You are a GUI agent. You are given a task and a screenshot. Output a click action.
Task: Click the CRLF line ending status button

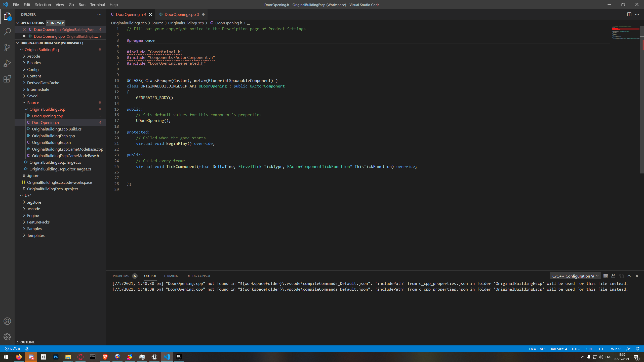[x=590, y=349]
